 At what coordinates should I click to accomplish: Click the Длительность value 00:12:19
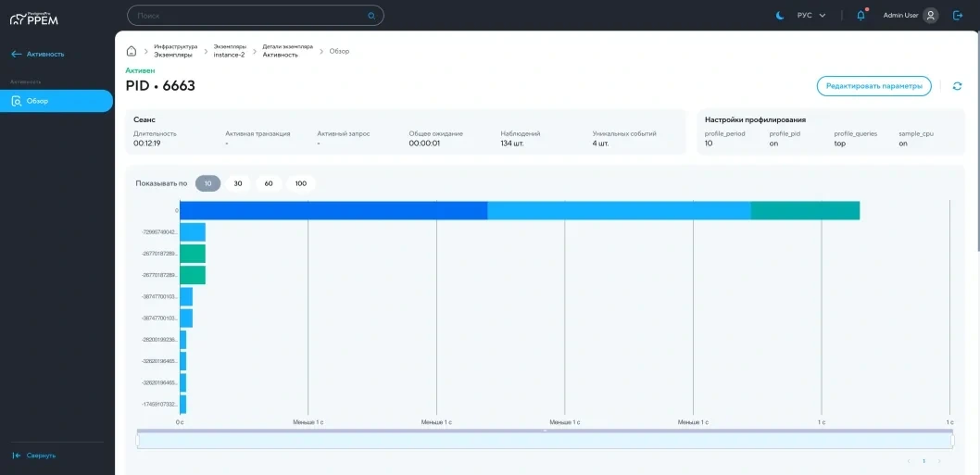pos(148,144)
